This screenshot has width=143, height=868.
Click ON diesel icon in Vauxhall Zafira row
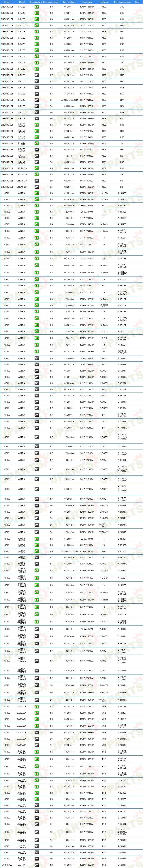coord(36,865)
